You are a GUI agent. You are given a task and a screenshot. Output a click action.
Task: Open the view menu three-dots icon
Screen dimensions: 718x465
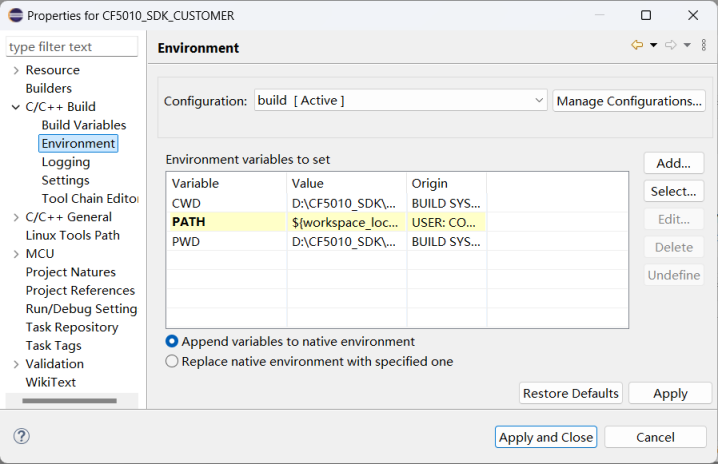(x=704, y=45)
